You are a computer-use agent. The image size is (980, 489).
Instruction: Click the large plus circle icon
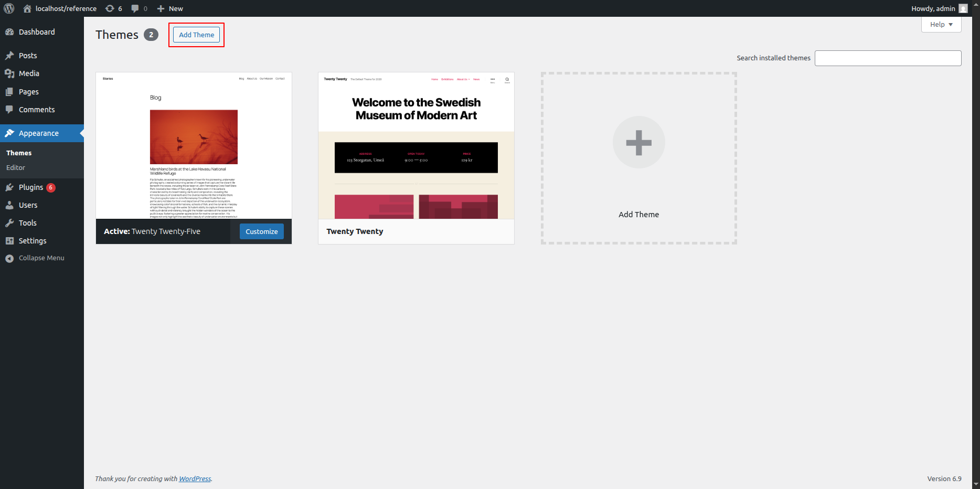coord(639,142)
